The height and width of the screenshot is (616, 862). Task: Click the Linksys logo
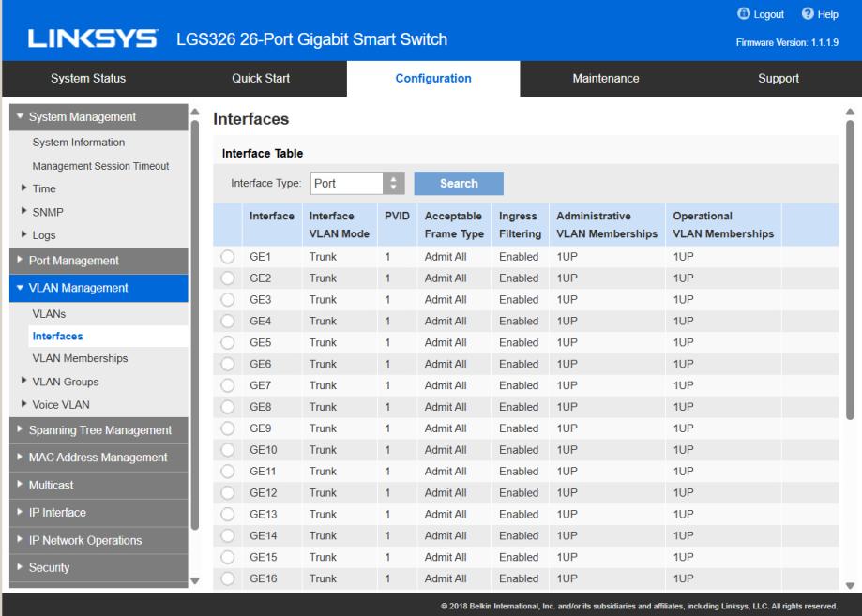93,39
